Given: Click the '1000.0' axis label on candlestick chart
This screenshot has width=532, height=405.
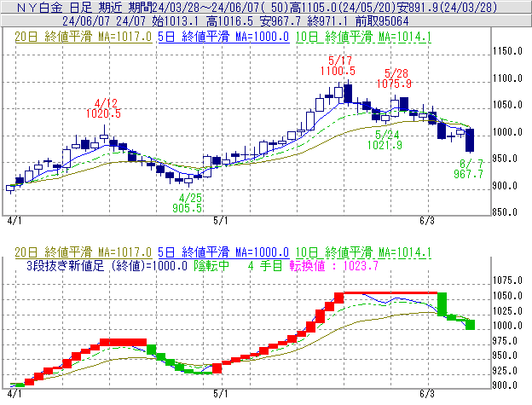Looking at the screenshot, I should [507, 132].
